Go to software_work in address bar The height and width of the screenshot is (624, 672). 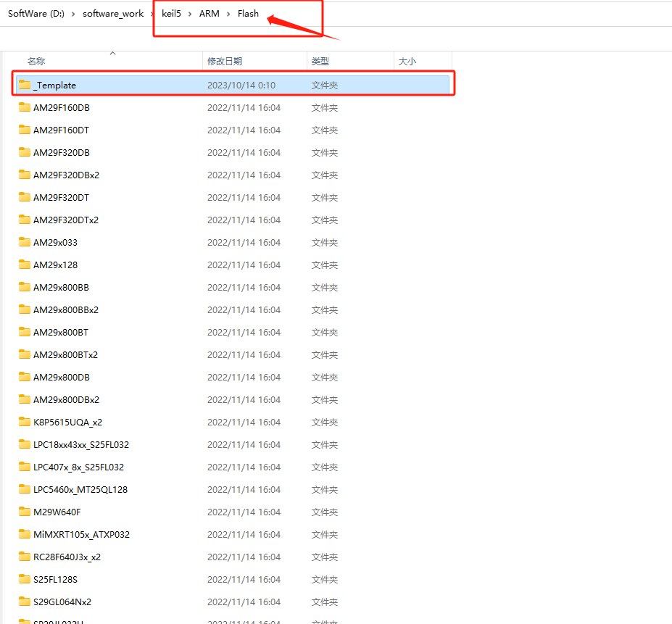coord(113,14)
